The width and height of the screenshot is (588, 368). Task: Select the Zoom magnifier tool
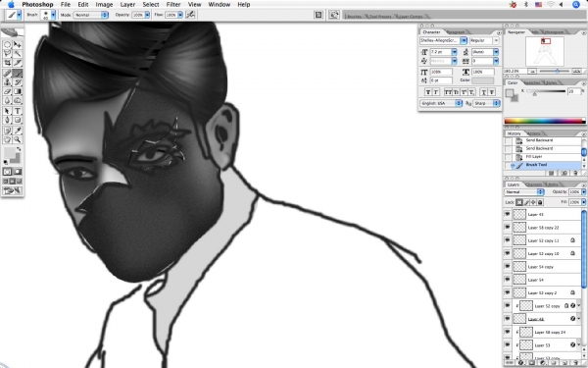coord(18,139)
